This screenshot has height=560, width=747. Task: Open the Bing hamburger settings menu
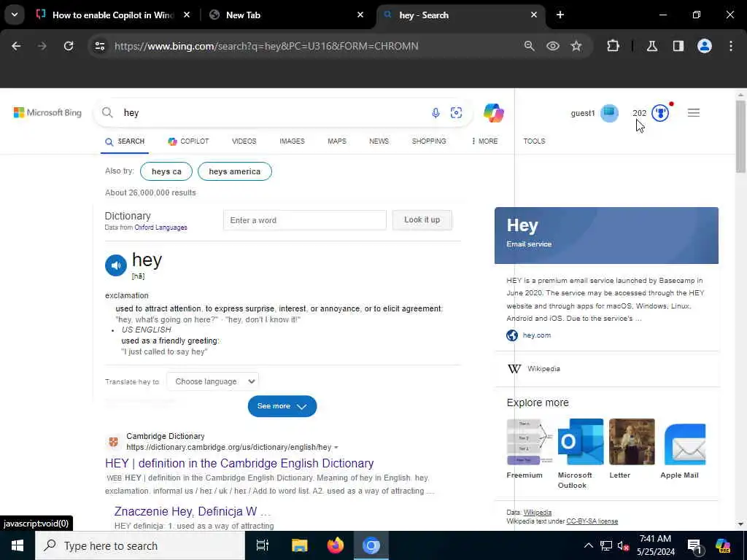point(694,113)
